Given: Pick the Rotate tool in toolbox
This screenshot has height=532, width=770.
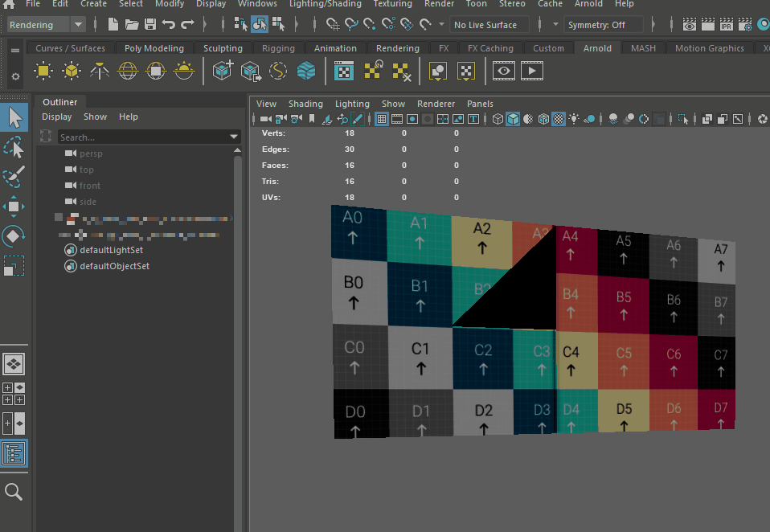Looking at the screenshot, I should pyautogui.click(x=14, y=236).
